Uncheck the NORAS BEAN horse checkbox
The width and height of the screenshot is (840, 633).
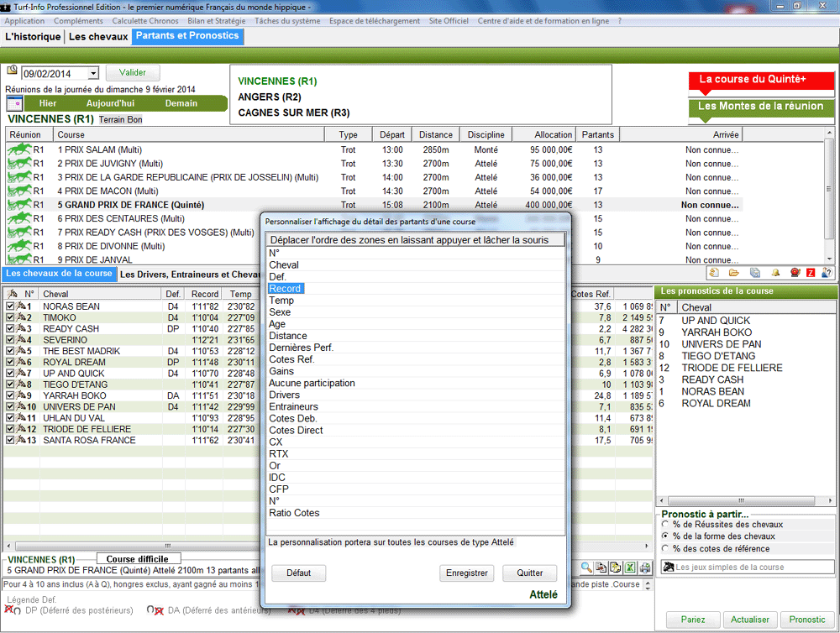10,306
